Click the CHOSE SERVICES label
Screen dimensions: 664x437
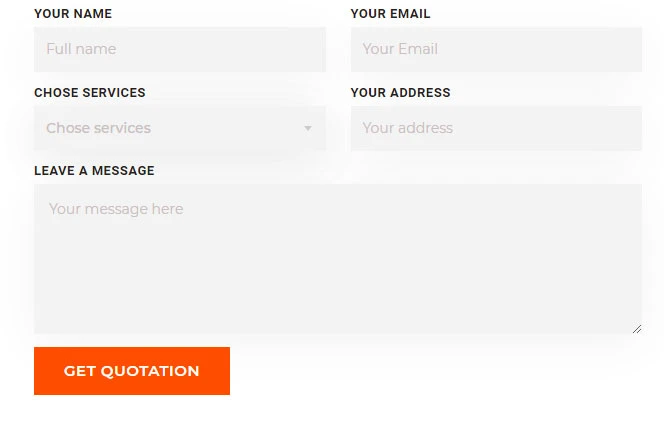(x=90, y=93)
